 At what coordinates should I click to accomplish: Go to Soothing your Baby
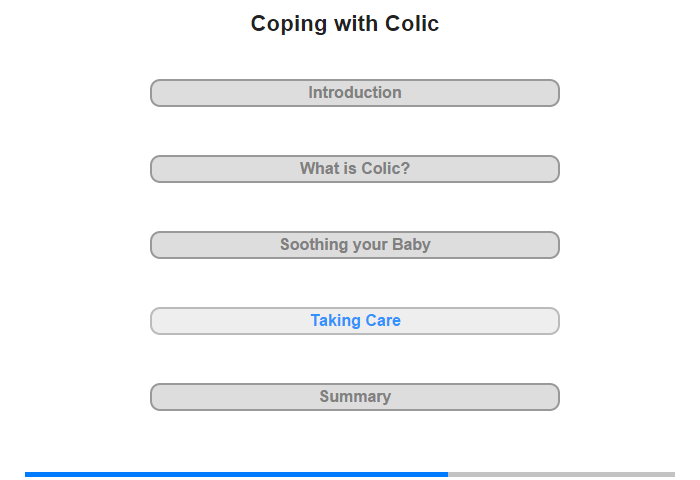tap(355, 245)
